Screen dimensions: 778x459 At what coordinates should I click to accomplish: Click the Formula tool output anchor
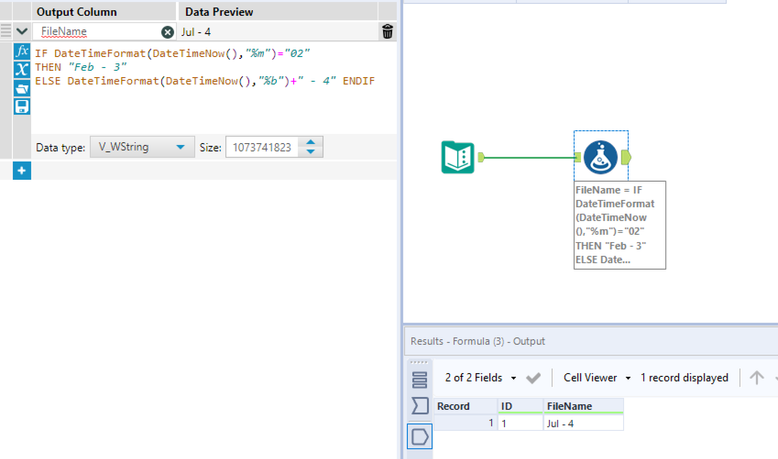(x=626, y=158)
